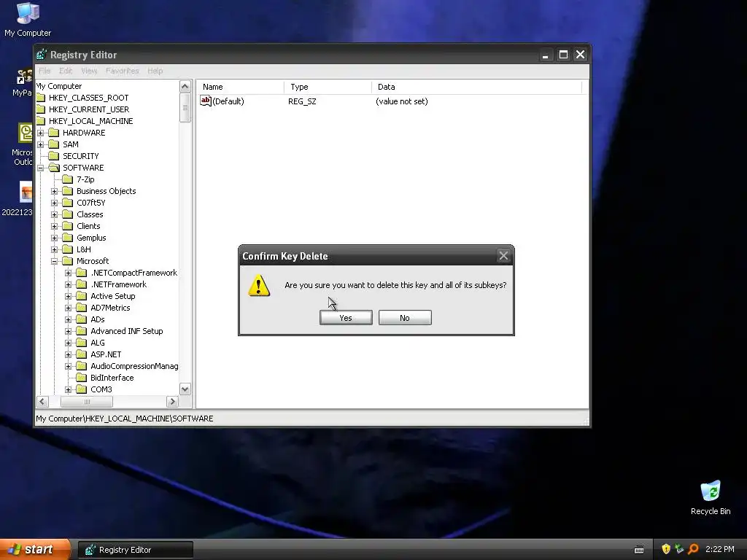Click the open SOFTWARE folder icon
Viewport: 747px width, 560px height.
54,168
